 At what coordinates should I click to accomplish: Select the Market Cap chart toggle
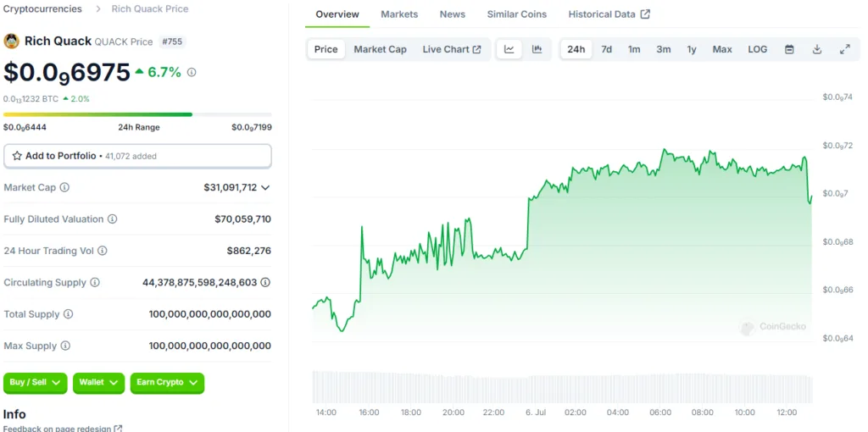coord(381,49)
